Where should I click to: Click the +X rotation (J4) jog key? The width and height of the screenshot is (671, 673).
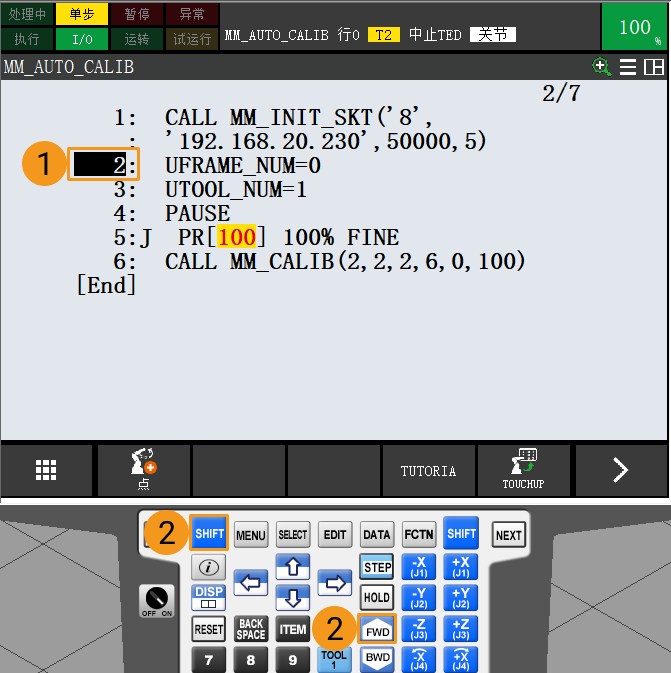[x=461, y=659]
